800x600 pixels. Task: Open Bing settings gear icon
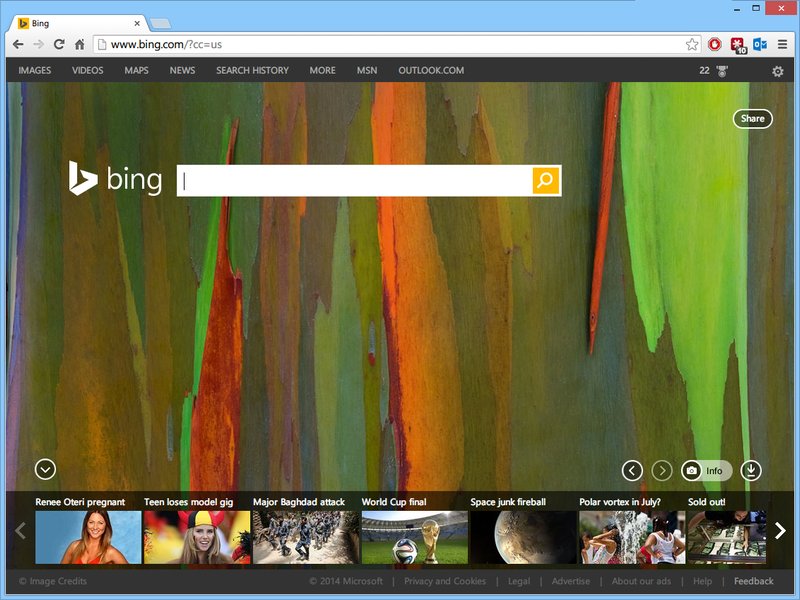click(777, 71)
